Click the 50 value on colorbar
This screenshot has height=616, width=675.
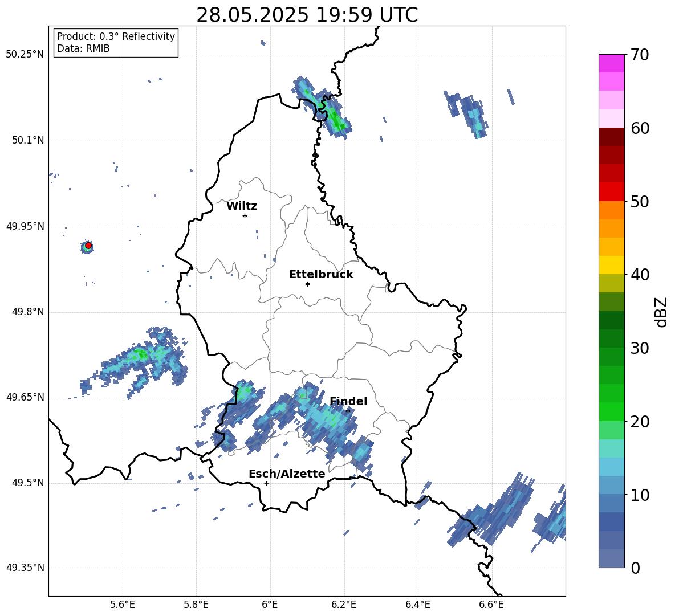(x=640, y=201)
